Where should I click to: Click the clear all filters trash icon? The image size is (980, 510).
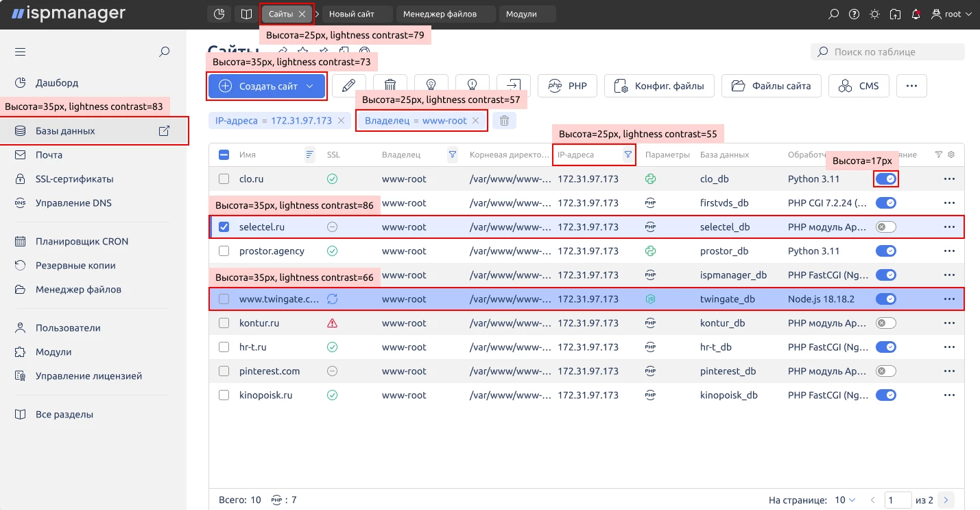tap(504, 121)
